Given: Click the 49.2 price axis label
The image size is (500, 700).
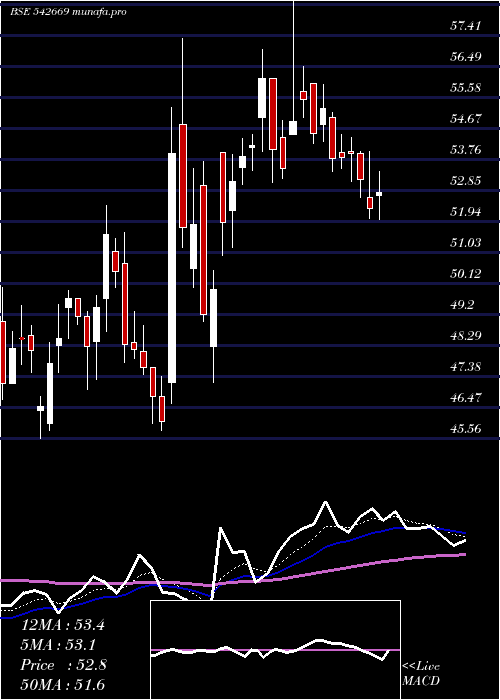Looking at the screenshot, I should (x=462, y=305).
